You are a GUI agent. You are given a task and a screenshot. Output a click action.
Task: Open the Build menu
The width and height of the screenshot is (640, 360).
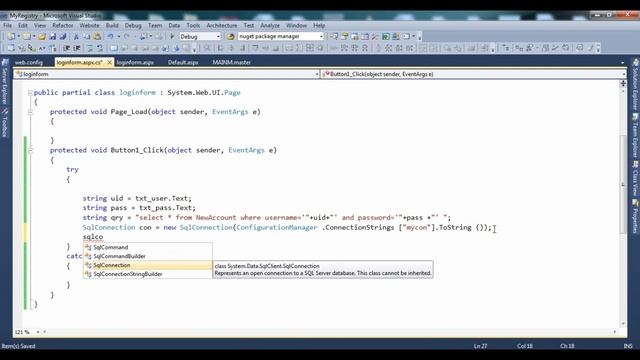click(112, 25)
